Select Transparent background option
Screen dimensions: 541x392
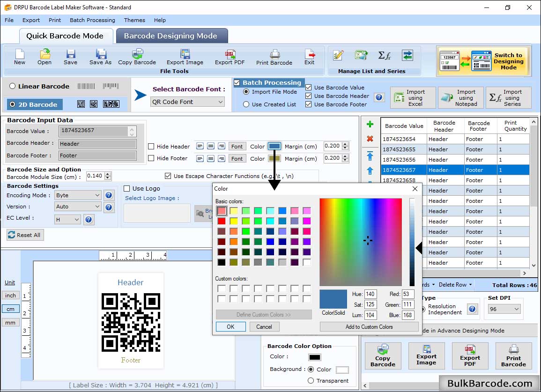point(311,381)
